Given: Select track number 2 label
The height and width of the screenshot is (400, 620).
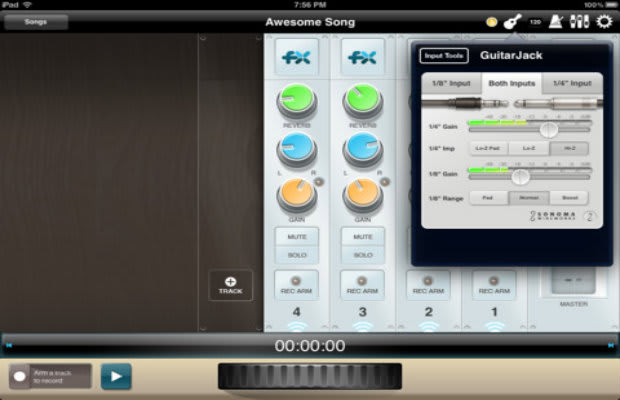Looking at the screenshot, I should click(x=428, y=312).
